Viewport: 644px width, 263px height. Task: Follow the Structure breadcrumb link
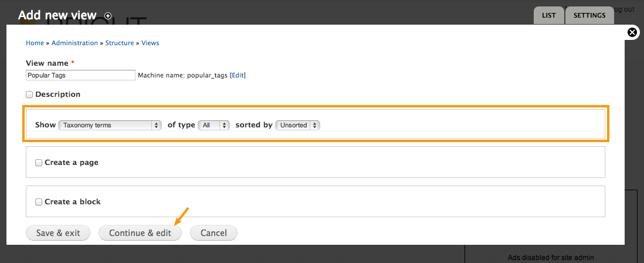(x=120, y=43)
